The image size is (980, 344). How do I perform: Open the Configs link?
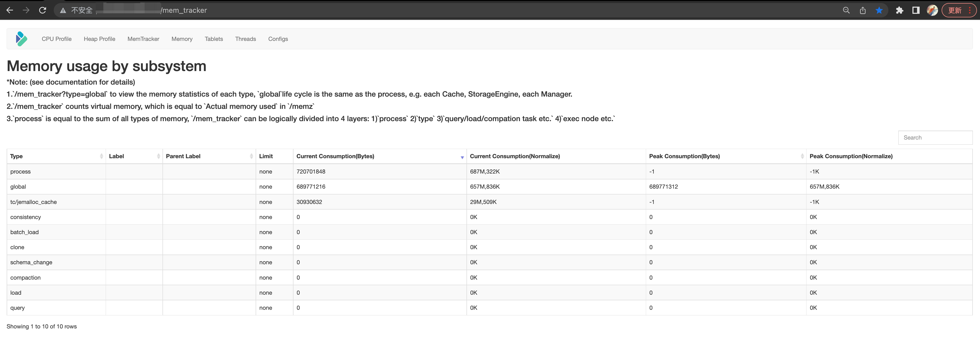[278, 39]
